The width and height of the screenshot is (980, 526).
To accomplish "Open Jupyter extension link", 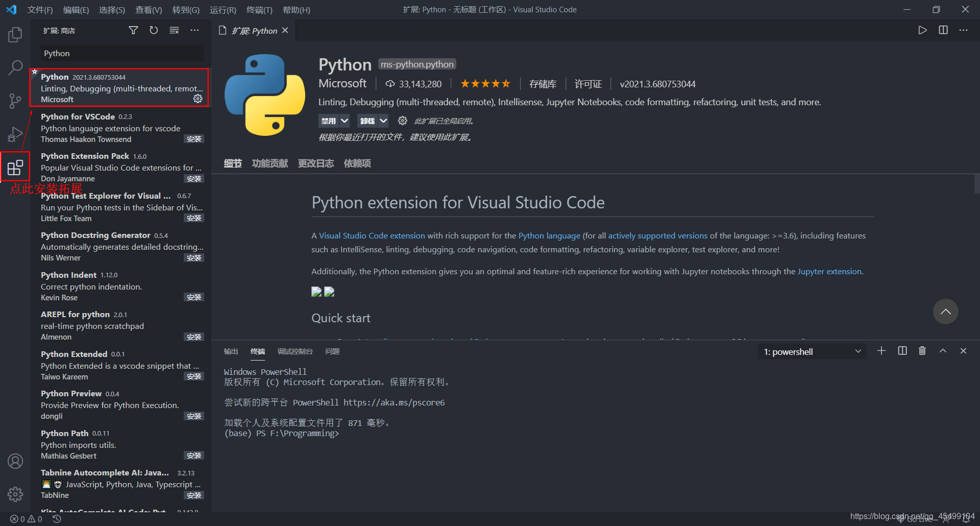I will (x=829, y=271).
